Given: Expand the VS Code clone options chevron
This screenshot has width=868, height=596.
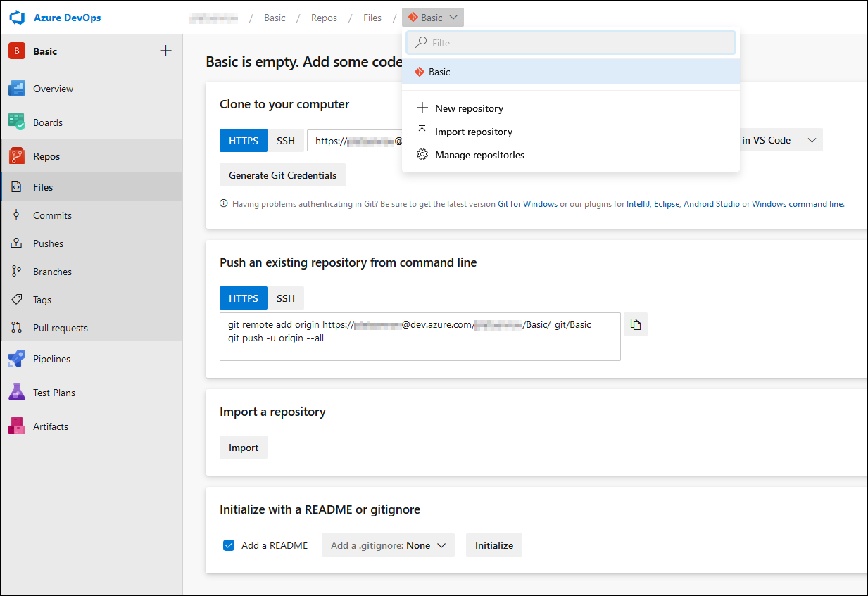Looking at the screenshot, I should pos(811,139).
